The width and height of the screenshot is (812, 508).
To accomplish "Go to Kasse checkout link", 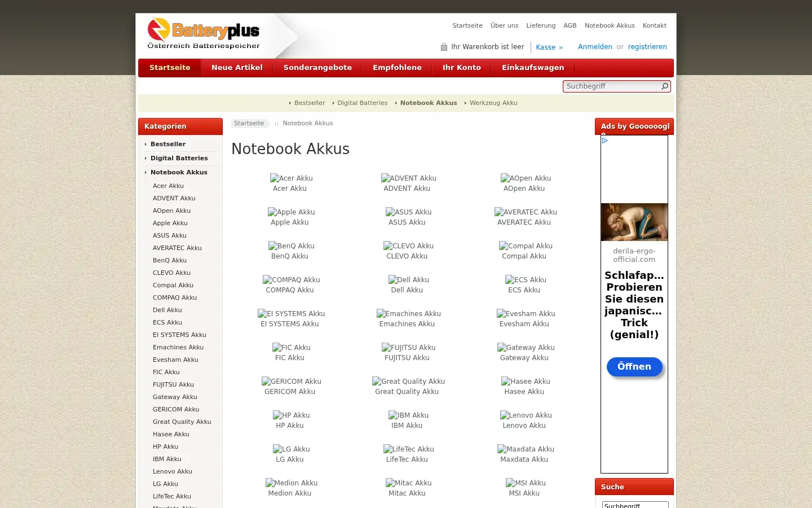I will (x=549, y=47).
